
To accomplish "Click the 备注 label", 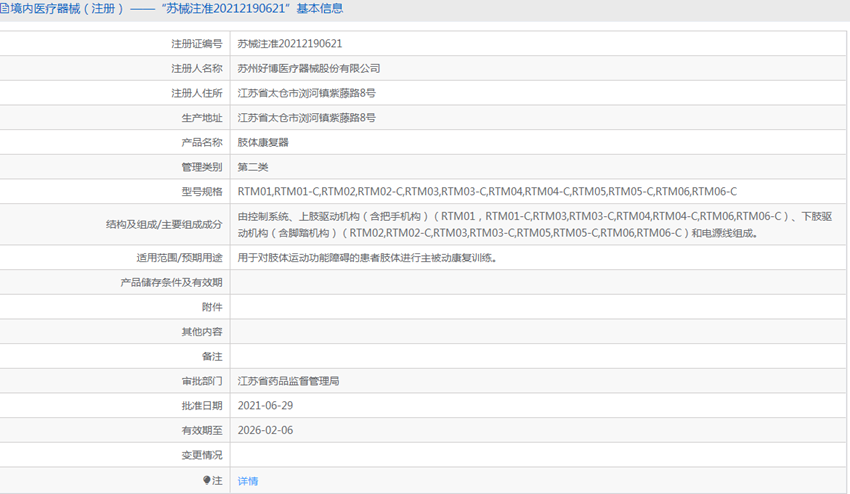I will click(x=212, y=356).
